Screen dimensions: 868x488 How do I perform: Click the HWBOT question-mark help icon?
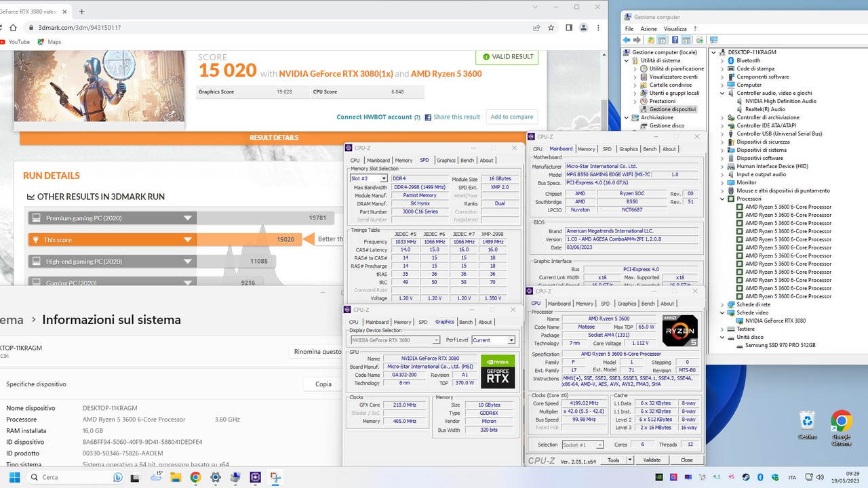click(x=417, y=117)
